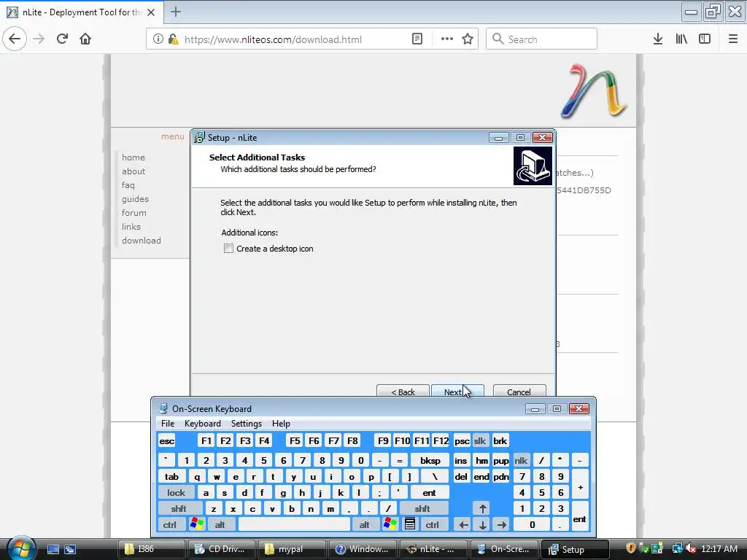Click the F5 key on keyboard
The height and width of the screenshot is (560, 747).
pos(295,441)
